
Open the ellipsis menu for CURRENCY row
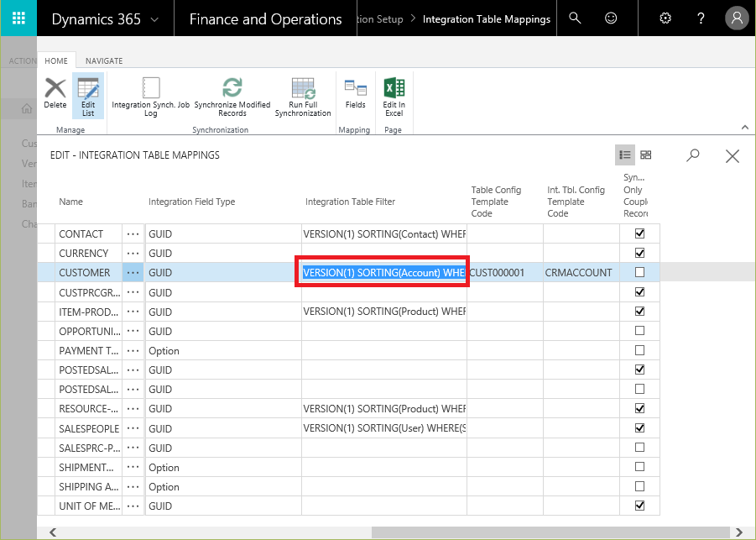tap(133, 254)
